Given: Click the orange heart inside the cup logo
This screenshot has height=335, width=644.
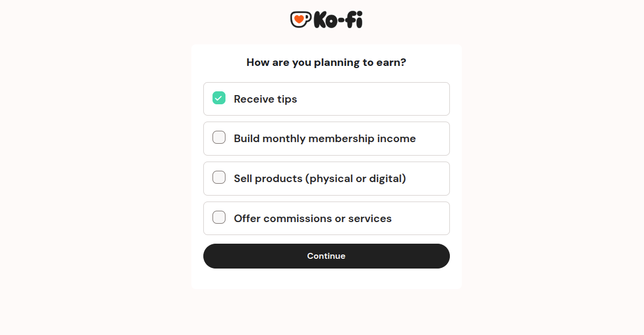Looking at the screenshot, I should (x=298, y=19).
